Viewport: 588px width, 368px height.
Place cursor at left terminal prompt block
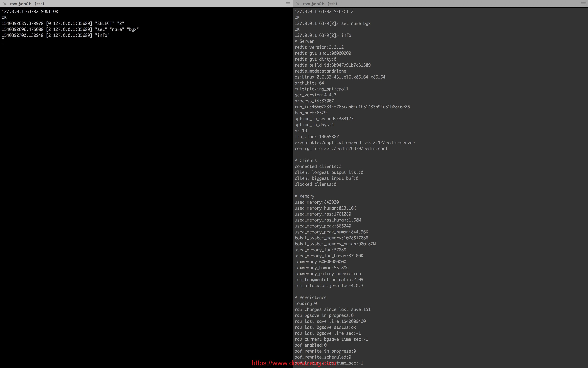3,41
